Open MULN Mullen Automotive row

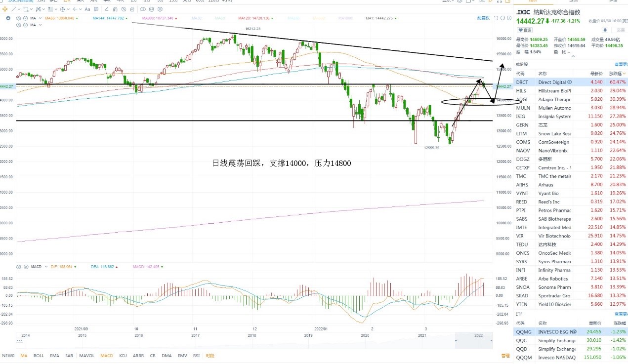click(571, 108)
